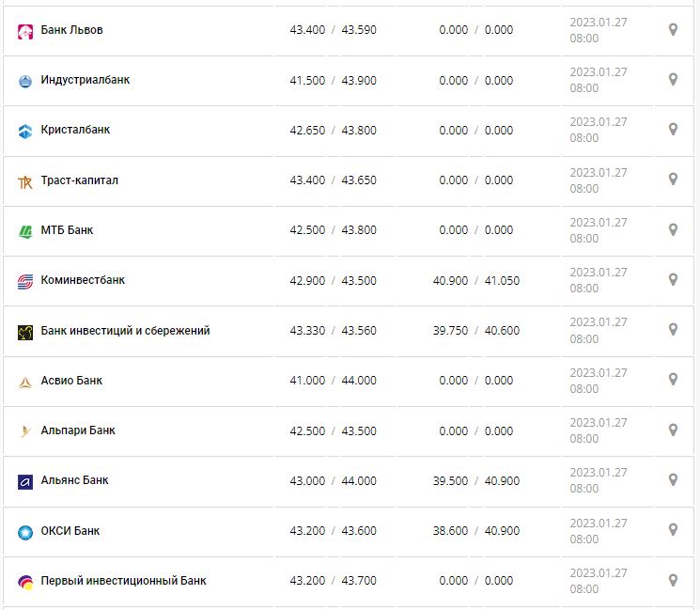Click the Альпари Банк logo

25,431
